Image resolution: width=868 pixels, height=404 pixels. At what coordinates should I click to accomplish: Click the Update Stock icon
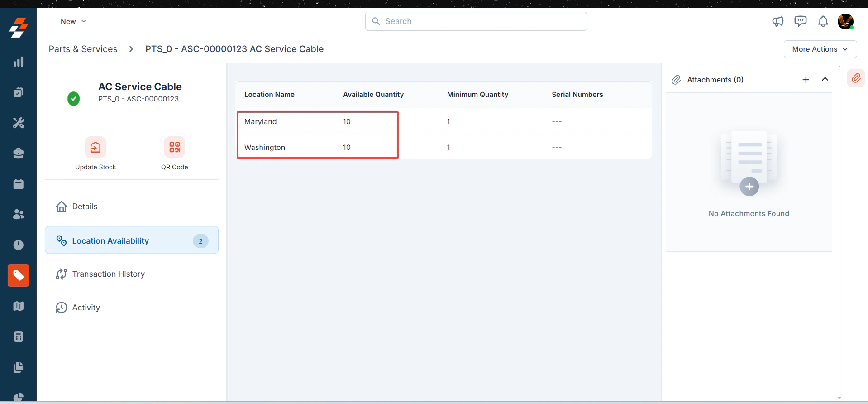(x=95, y=147)
